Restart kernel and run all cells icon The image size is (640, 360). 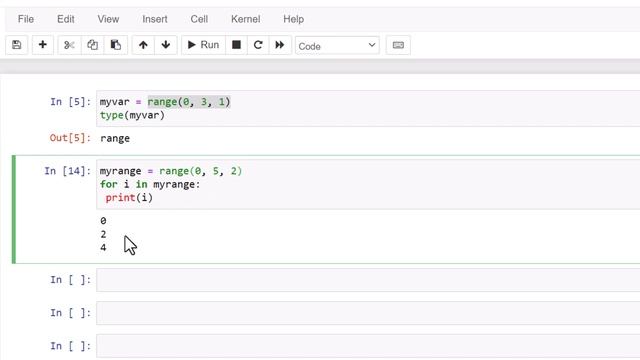(280, 45)
